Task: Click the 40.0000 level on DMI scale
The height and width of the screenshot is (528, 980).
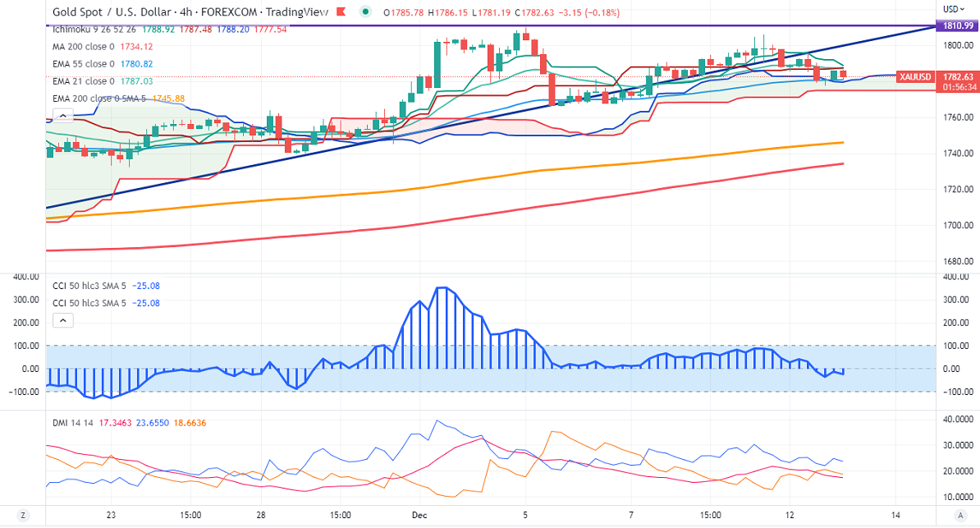Action: [958, 419]
